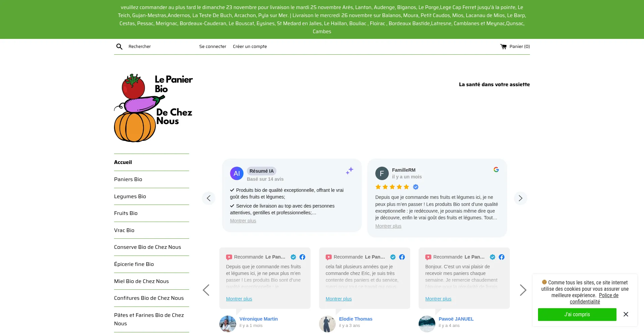Click into the Rechercher search field

click(x=158, y=47)
